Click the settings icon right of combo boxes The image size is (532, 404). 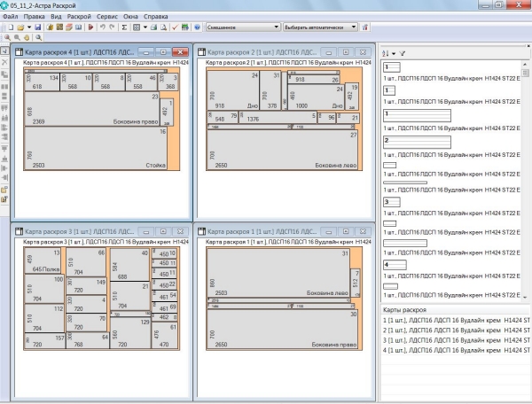[365, 27]
